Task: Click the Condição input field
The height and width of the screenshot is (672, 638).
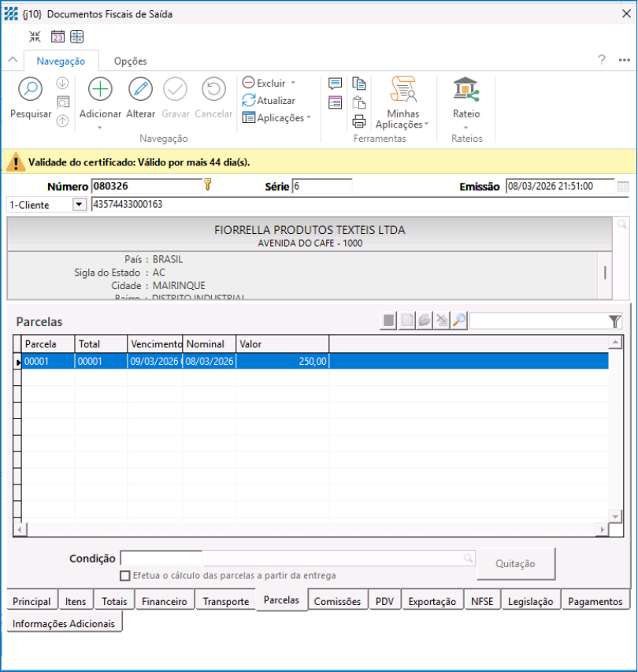Action: click(161, 559)
